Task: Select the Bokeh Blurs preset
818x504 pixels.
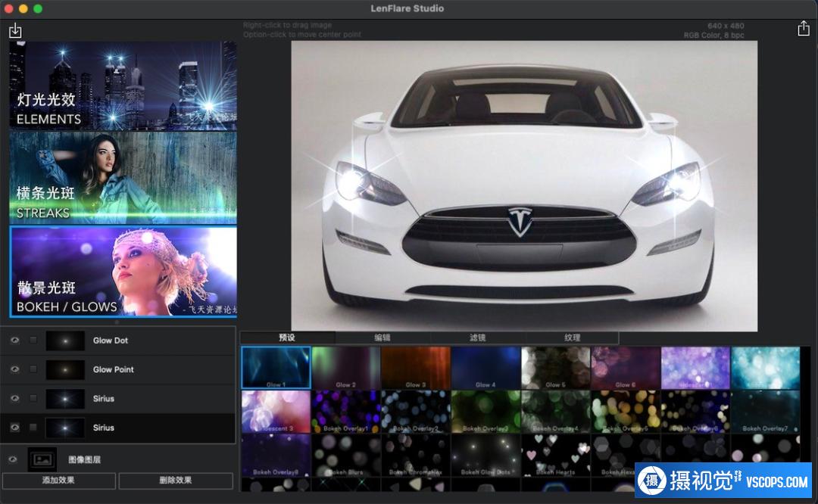Action: (x=346, y=456)
